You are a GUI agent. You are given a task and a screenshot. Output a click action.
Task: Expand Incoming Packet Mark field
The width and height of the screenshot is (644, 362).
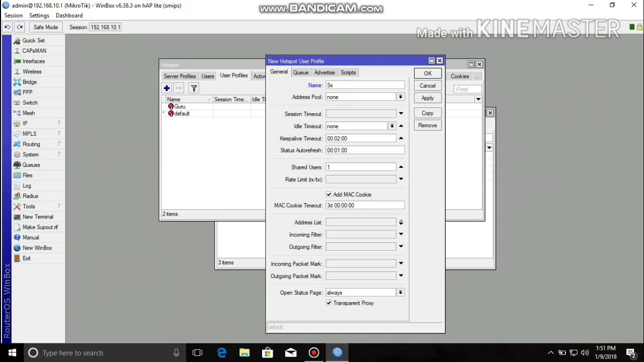[x=401, y=263]
